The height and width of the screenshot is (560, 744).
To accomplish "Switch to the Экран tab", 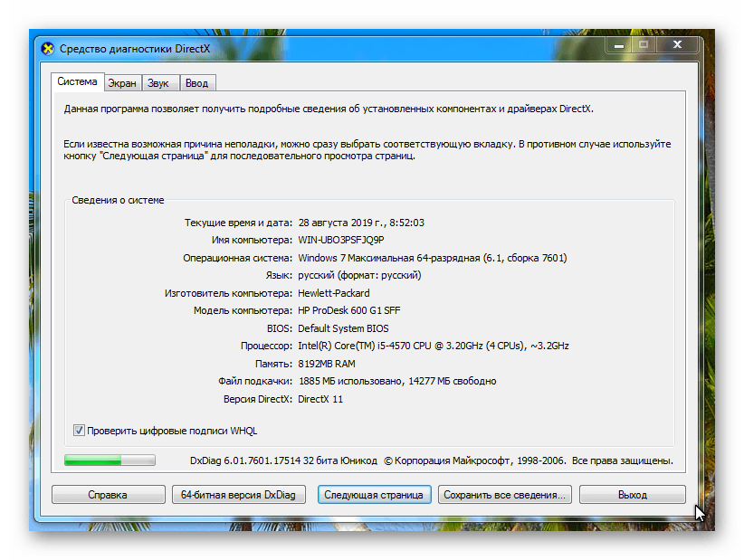I will pos(122,83).
